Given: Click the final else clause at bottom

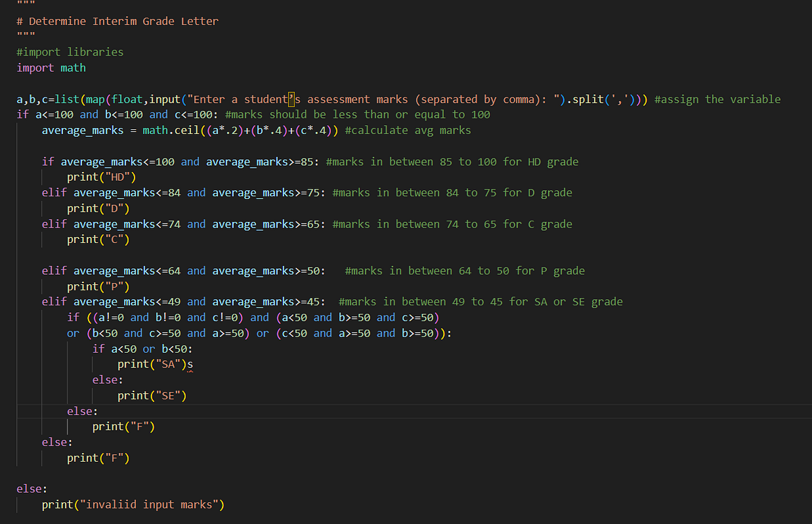Looking at the screenshot, I should click(28, 488).
